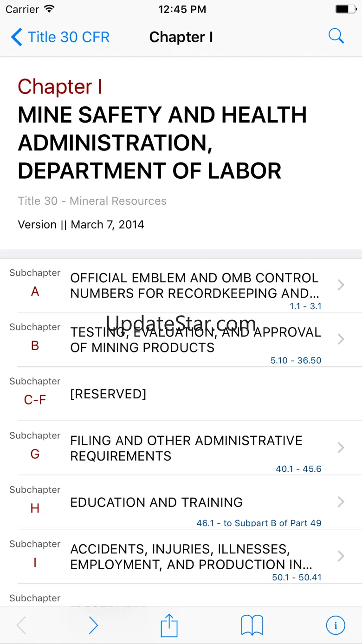Image resolution: width=362 pixels, height=644 pixels.
Task: Open Accidents, Injuries, Illnesses subchapter
Action: click(x=190, y=556)
